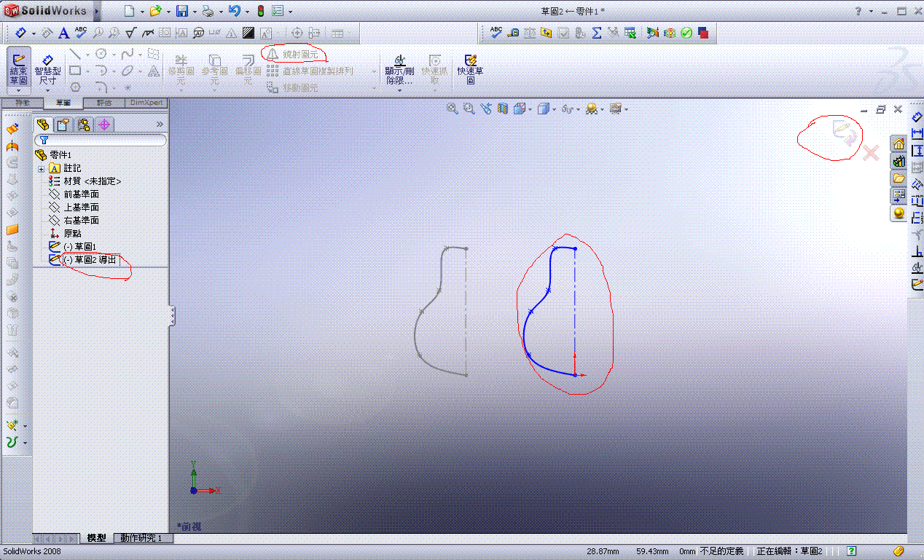Open dropdown arrow beside Options icon

click(290, 12)
